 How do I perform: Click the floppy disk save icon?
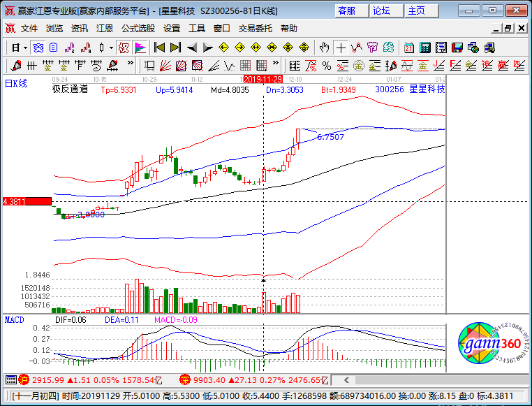[457, 48]
